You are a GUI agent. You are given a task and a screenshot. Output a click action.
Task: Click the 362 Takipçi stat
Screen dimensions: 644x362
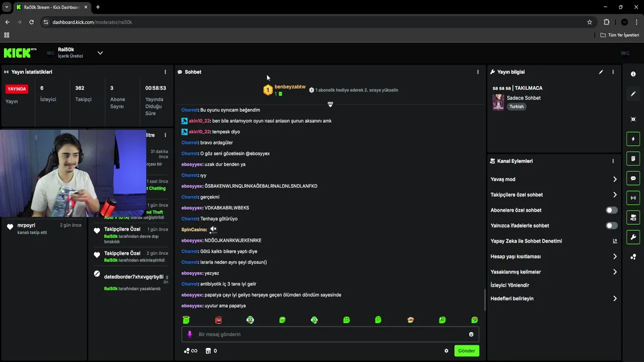83,94
